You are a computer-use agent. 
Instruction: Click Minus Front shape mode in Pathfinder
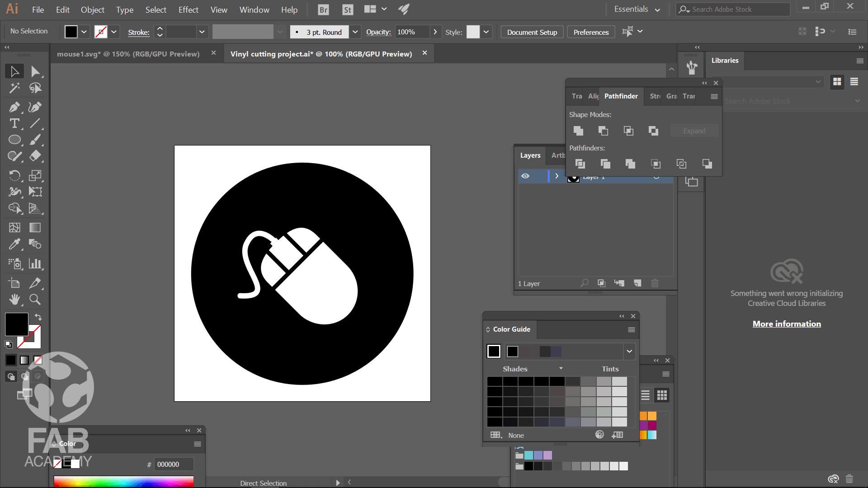click(603, 131)
